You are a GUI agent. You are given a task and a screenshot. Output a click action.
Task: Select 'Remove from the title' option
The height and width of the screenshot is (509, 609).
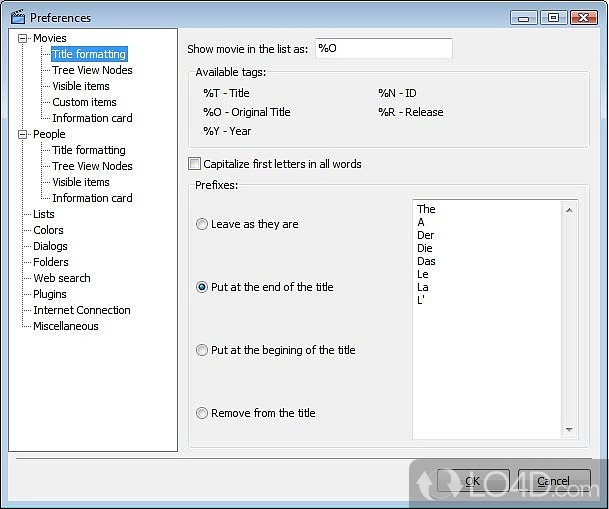pos(203,413)
